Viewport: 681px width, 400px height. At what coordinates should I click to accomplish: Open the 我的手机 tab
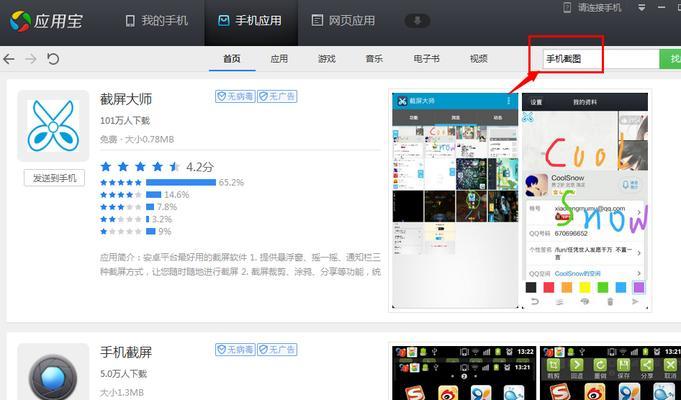[x=156, y=20]
